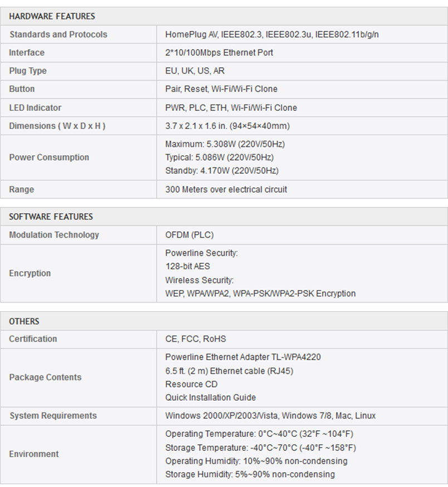Click the Dimensions ( W x D x H ) label

click(57, 126)
